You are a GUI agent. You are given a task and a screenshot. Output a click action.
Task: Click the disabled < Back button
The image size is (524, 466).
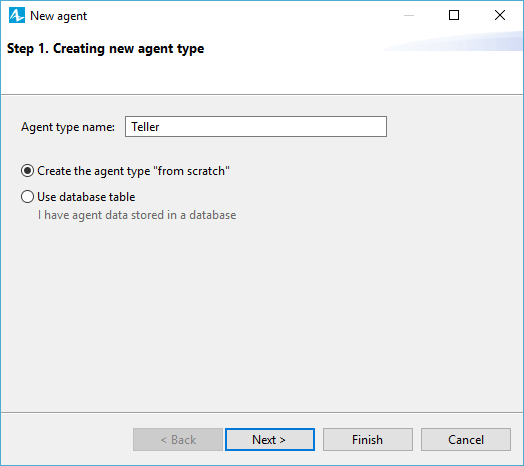coord(178,440)
